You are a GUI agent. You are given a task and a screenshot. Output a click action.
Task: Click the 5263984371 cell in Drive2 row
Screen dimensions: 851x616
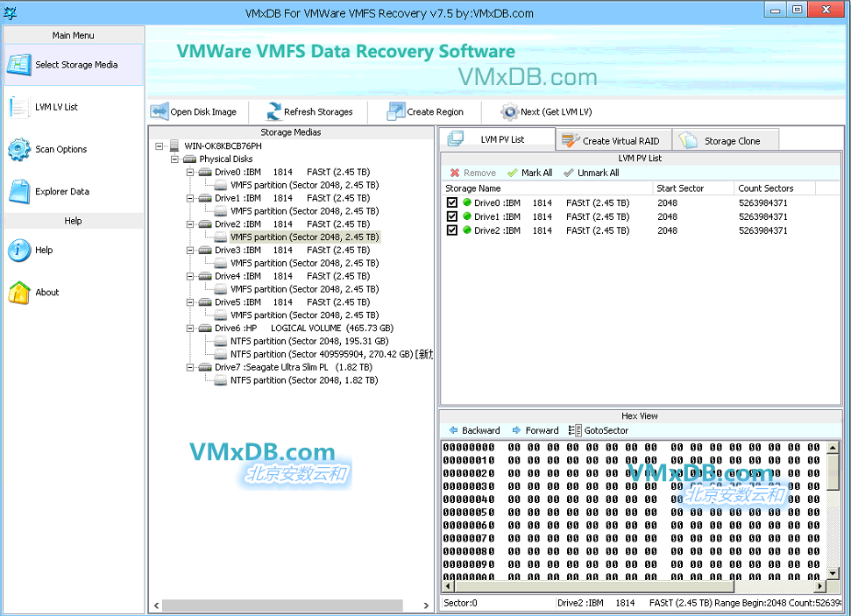(x=763, y=230)
